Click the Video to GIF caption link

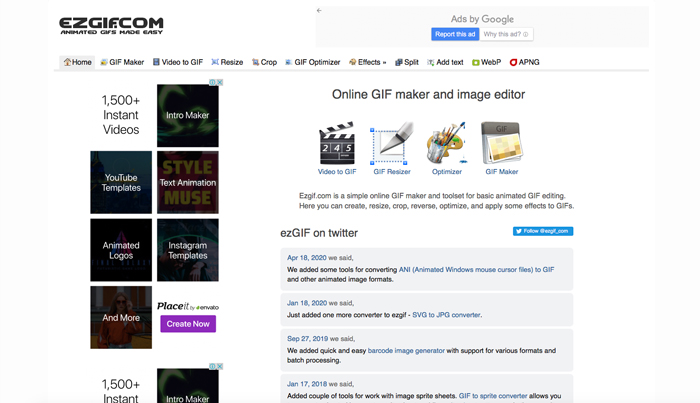point(337,171)
